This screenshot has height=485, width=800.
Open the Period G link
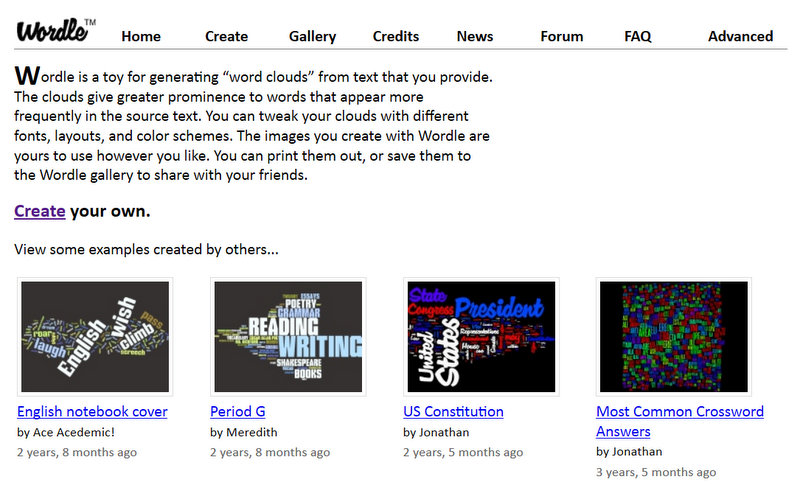coord(238,412)
